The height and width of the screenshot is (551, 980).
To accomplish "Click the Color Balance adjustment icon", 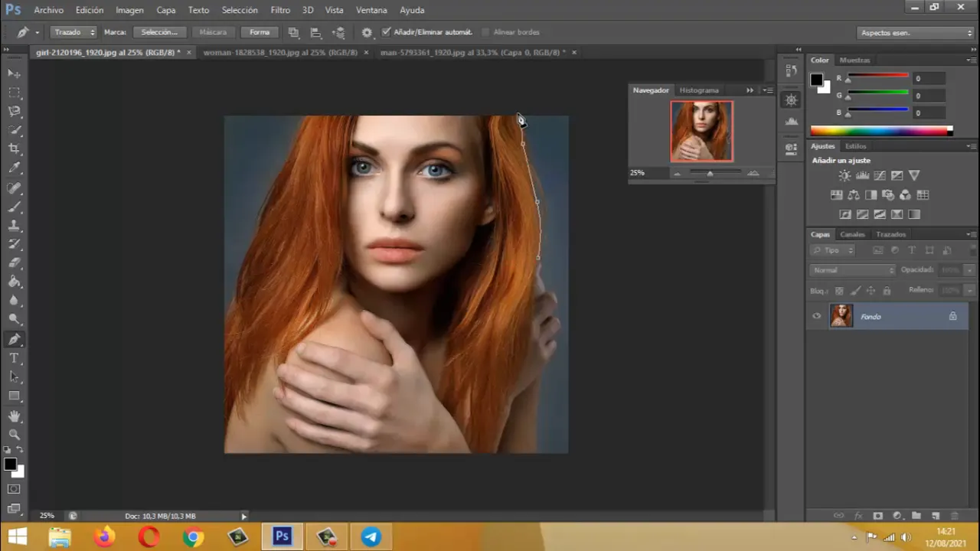I will 854,195.
